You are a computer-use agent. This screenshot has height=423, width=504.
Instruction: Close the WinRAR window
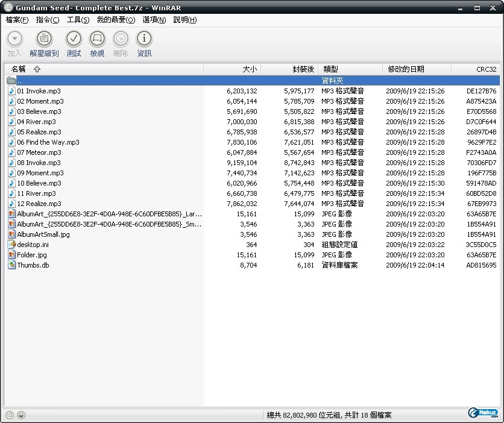(x=493, y=8)
